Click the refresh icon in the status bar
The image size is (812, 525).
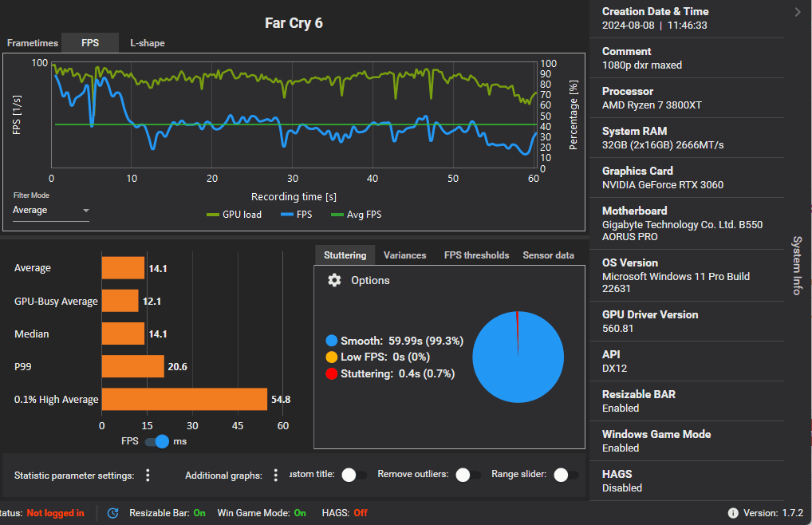pyautogui.click(x=113, y=513)
